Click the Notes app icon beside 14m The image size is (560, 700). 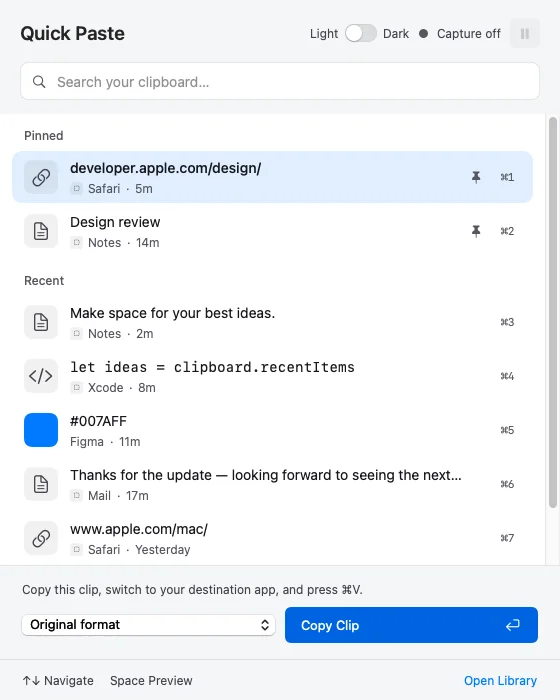point(76,242)
